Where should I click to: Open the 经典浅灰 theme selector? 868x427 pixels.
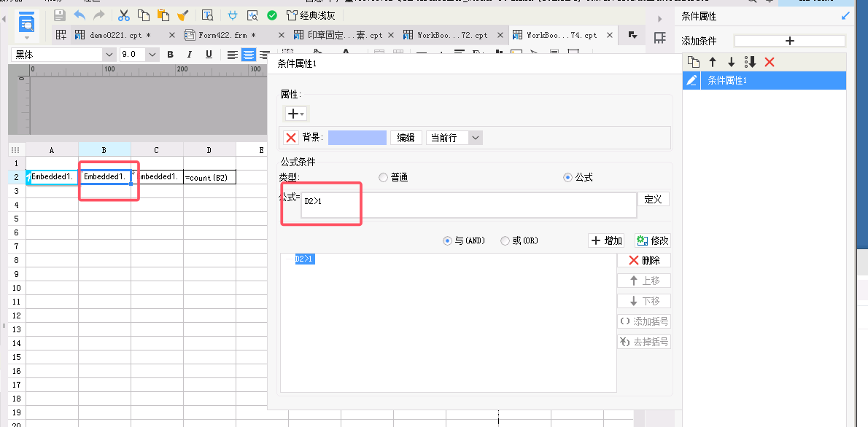coord(311,15)
